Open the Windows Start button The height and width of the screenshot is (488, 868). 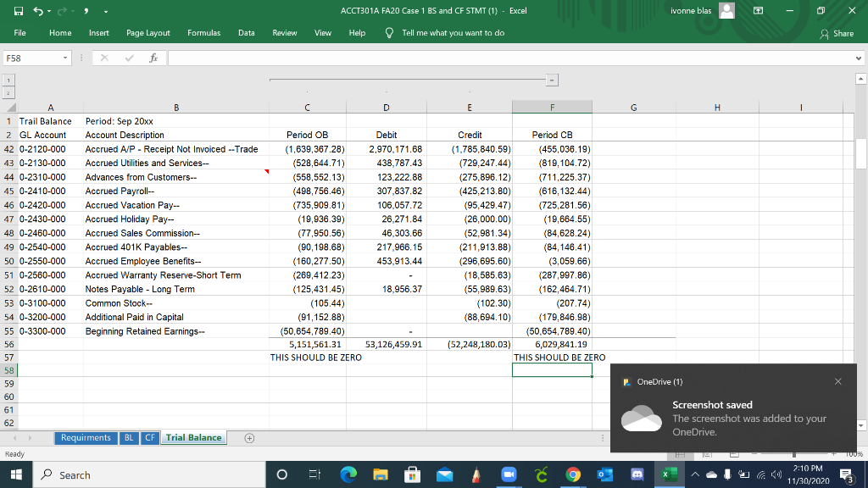16,474
